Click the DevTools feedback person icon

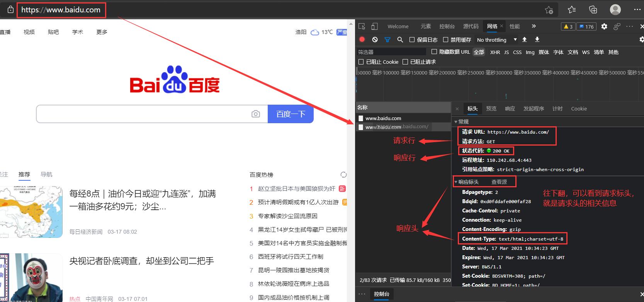point(617,26)
